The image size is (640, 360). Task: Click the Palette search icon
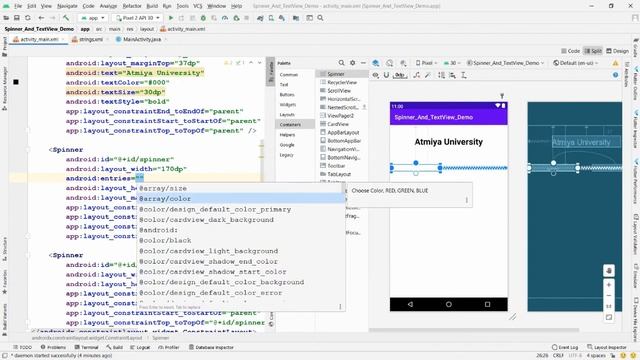point(341,63)
